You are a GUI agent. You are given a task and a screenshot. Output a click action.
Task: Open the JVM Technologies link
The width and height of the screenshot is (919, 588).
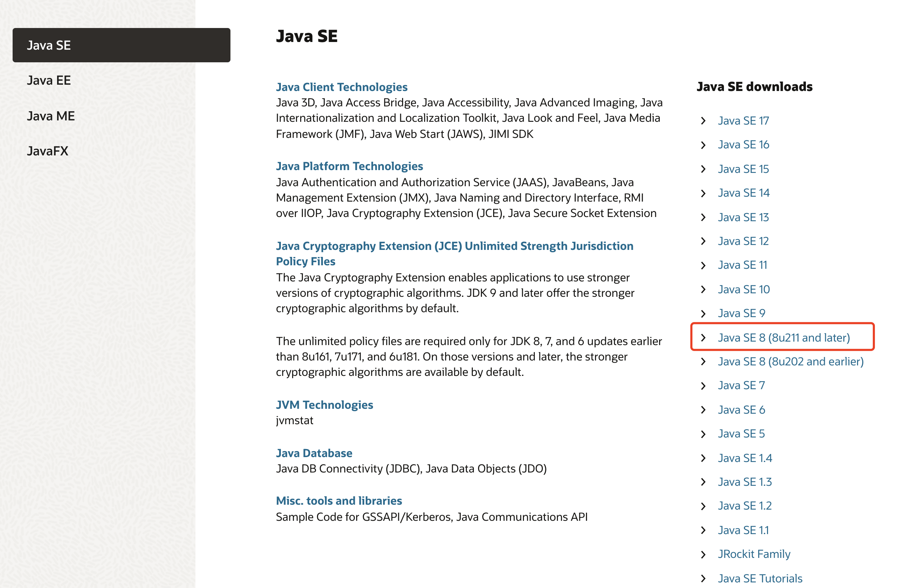(x=324, y=405)
